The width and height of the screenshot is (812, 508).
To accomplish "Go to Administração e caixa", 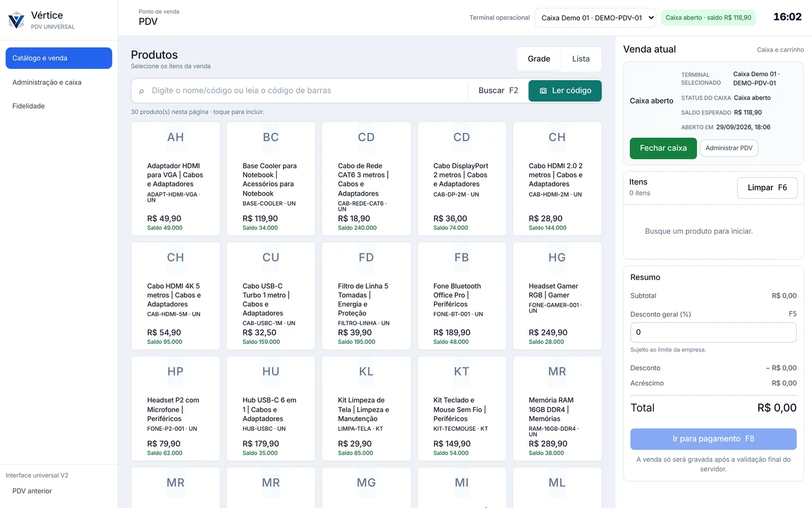I will tap(59, 82).
